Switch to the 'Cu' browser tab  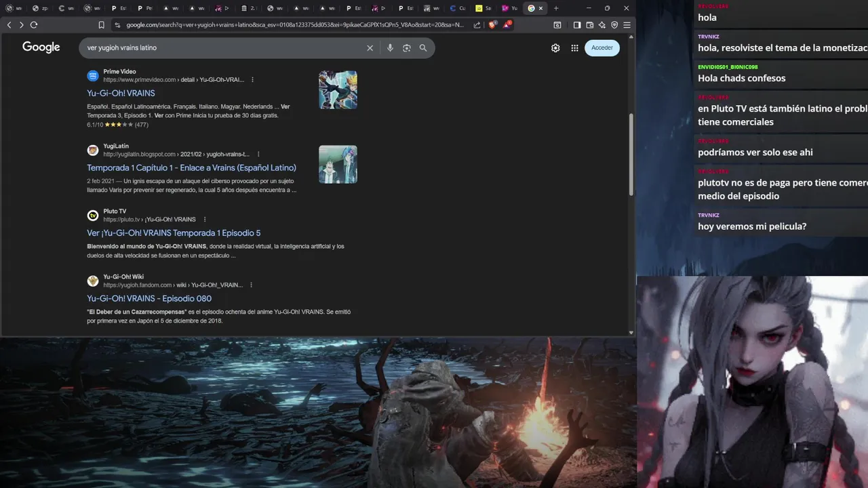pos(458,8)
